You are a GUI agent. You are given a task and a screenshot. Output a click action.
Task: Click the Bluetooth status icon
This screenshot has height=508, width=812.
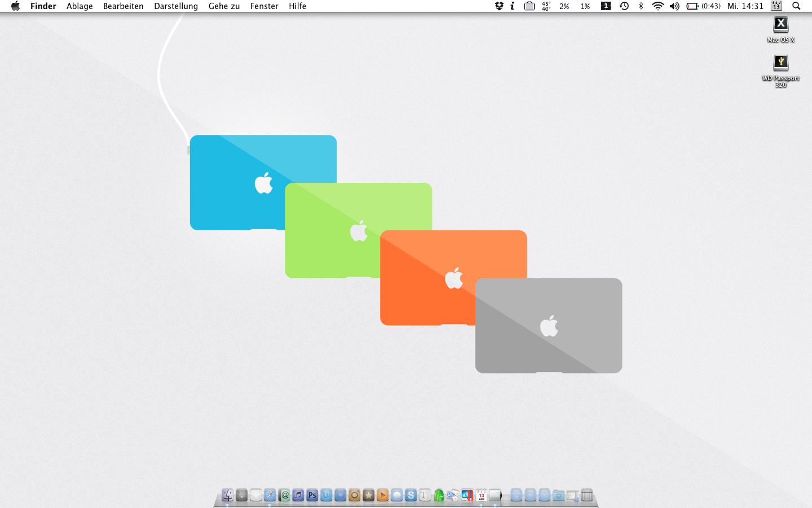[x=641, y=6]
